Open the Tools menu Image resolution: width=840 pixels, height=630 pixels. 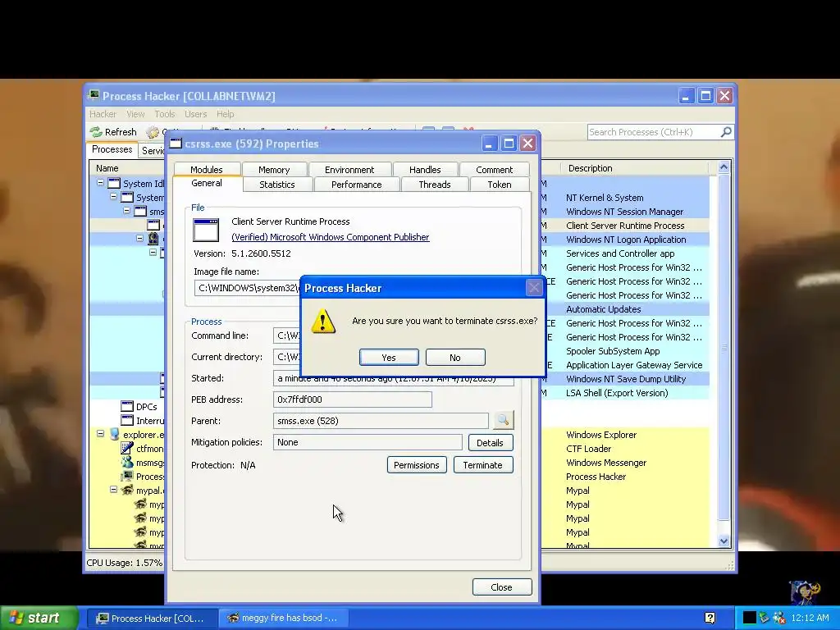click(164, 114)
